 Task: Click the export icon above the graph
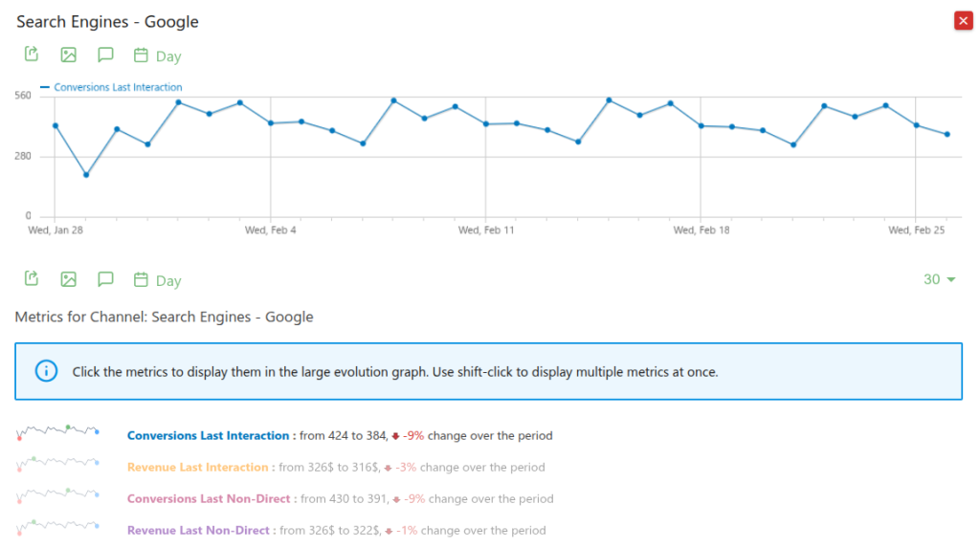click(x=31, y=55)
